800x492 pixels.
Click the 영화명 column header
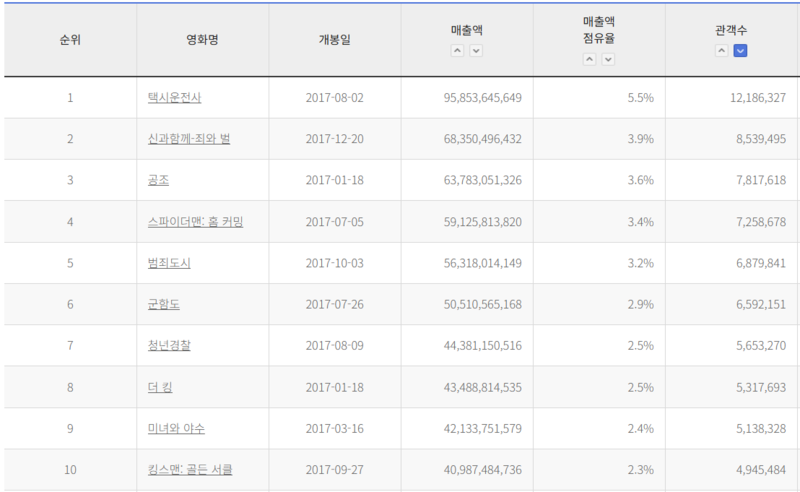[x=203, y=40]
